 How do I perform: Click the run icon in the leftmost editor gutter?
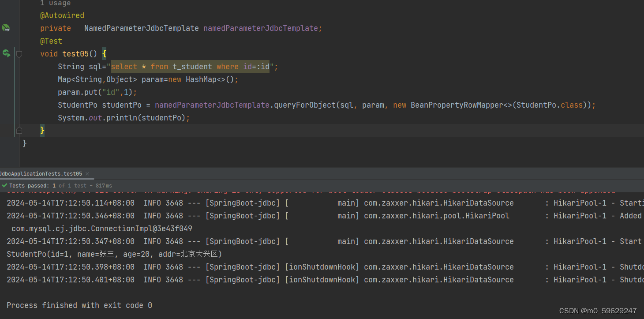coord(6,54)
